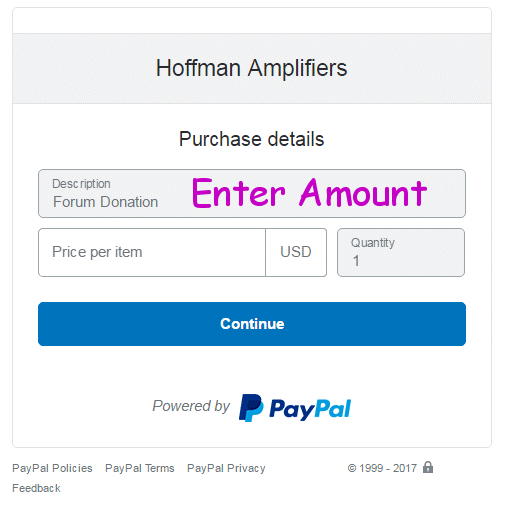The width and height of the screenshot is (509, 508).
Task: Click the Purchase details heading
Action: point(252,139)
